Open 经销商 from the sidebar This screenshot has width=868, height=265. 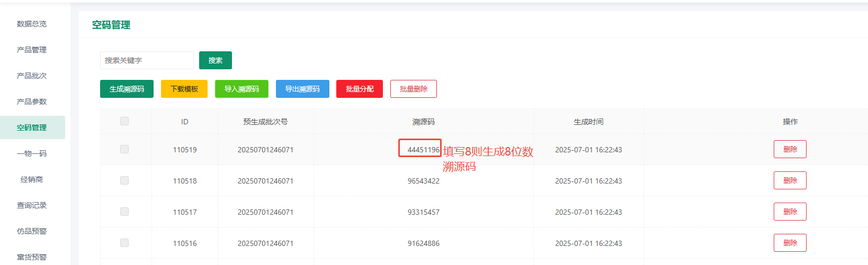click(32, 179)
